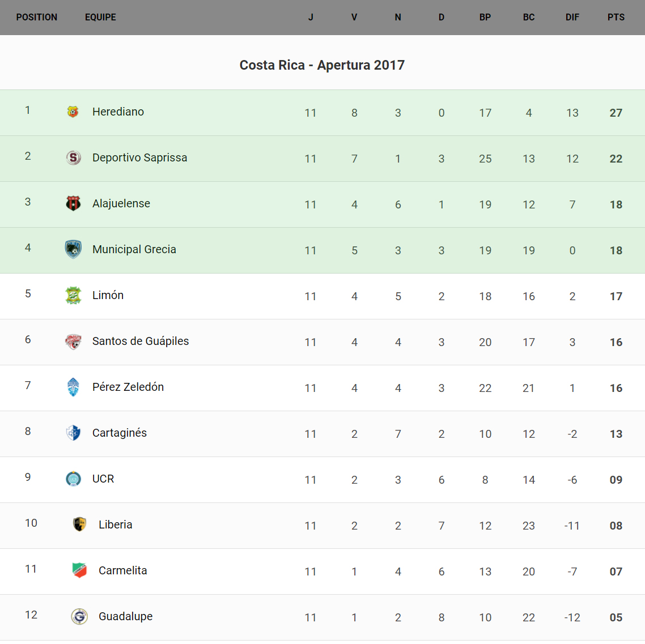Viewport: 645px width, 644px height.
Task: Click the Herediano team crest icon
Action: click(73, 112)
